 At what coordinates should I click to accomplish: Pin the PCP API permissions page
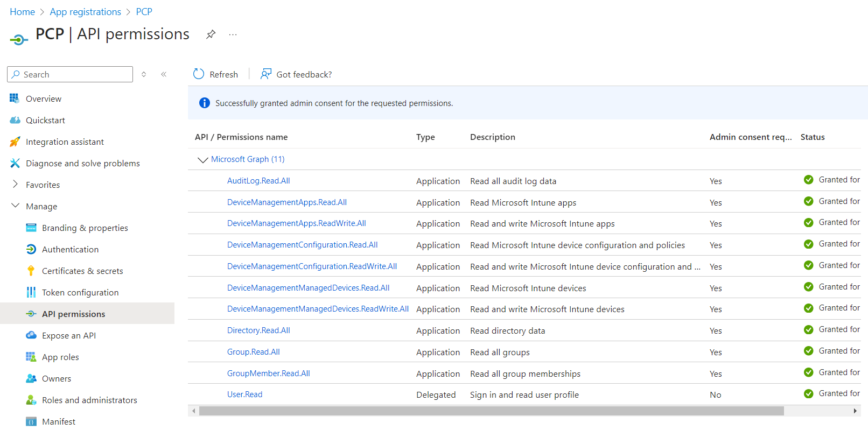(x=211, y=34)
